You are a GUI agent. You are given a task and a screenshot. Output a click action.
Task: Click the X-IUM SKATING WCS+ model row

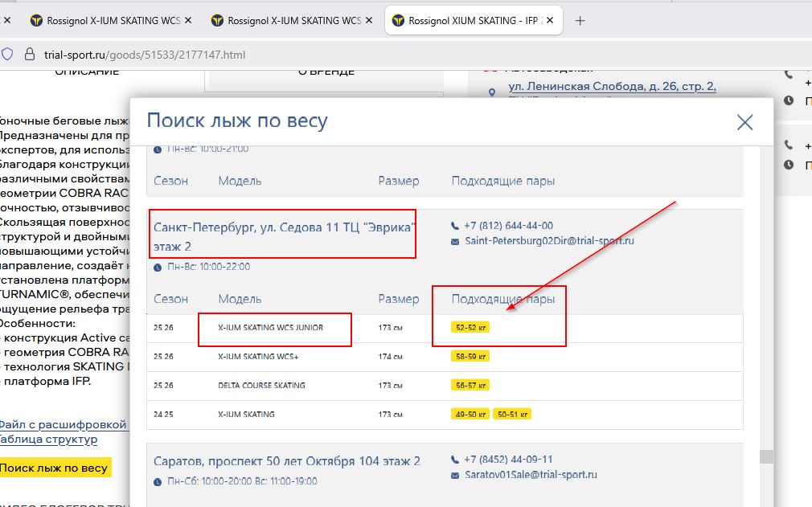pyautogui.click(x=445, y=357)
